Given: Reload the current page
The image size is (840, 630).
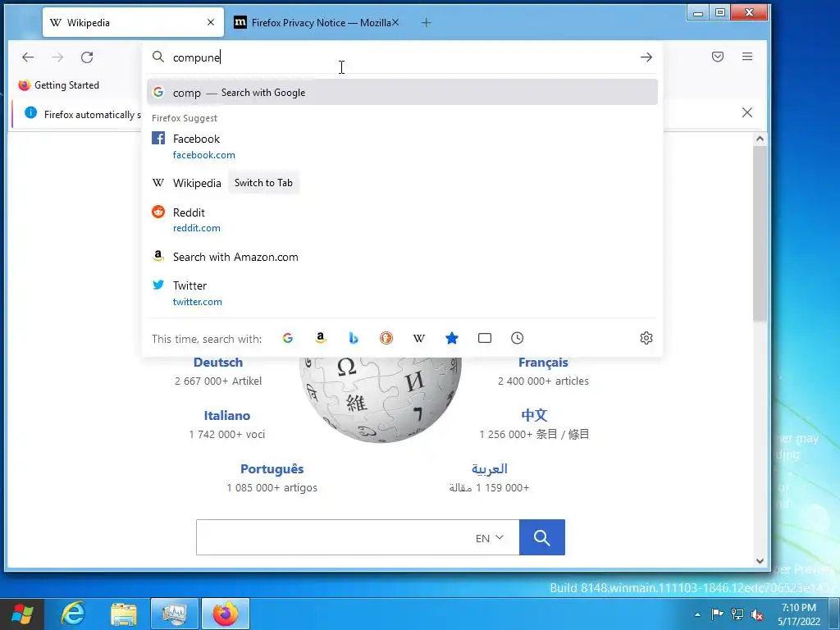Looking at the screenshot, I should click(x=87, y=57).
